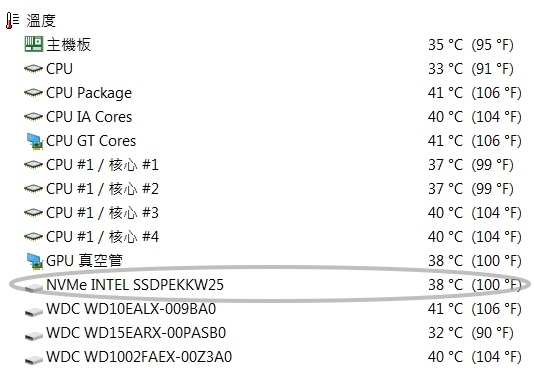
Task: Click the chip icon beside CPU Package
Action: (x=33, y=93)
